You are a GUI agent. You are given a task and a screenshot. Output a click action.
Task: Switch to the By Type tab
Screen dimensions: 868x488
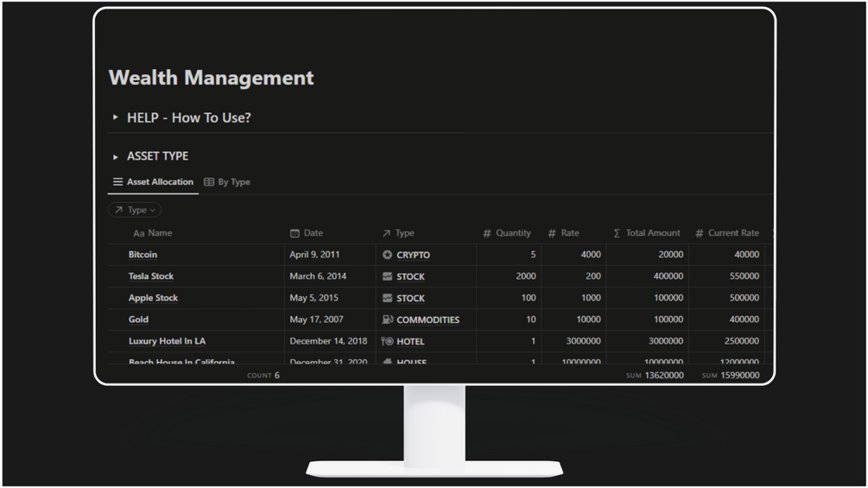[x=227, y=181]
